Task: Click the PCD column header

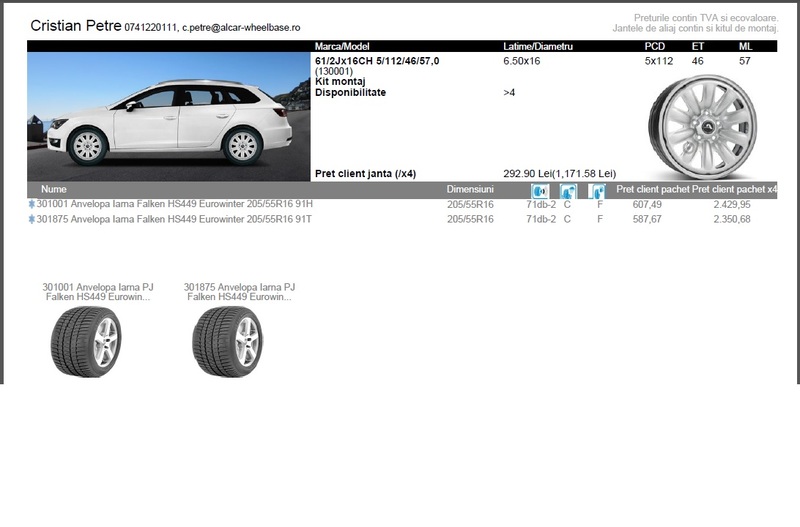Action: point(655,46)
